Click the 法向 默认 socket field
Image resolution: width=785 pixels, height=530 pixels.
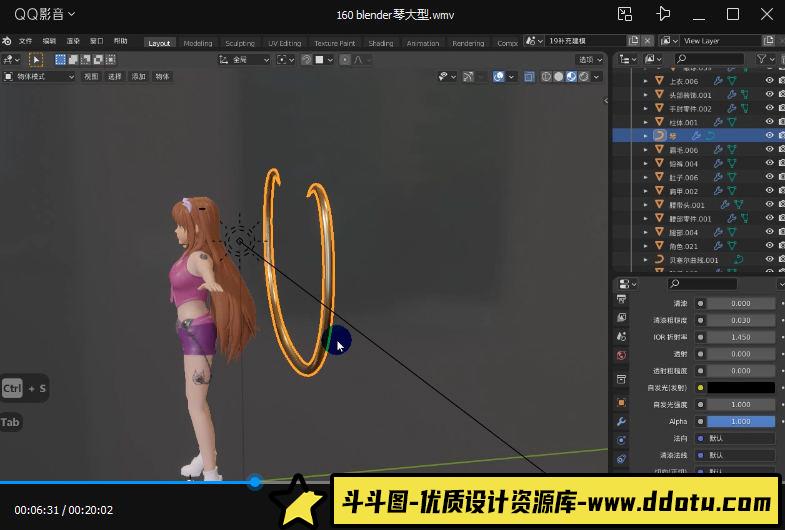[735, 438]
